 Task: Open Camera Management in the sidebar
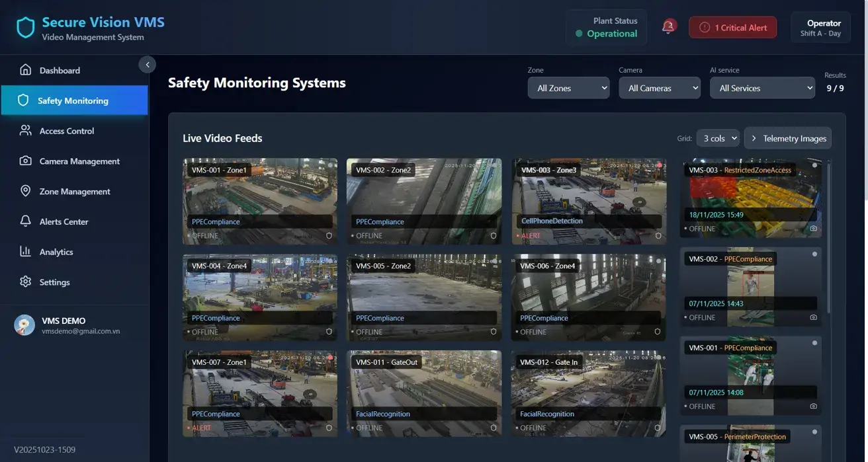[74, 161]
